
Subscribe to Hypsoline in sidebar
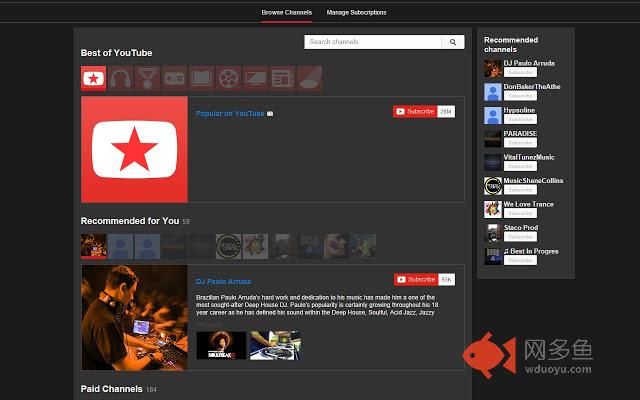coord(520,119)
